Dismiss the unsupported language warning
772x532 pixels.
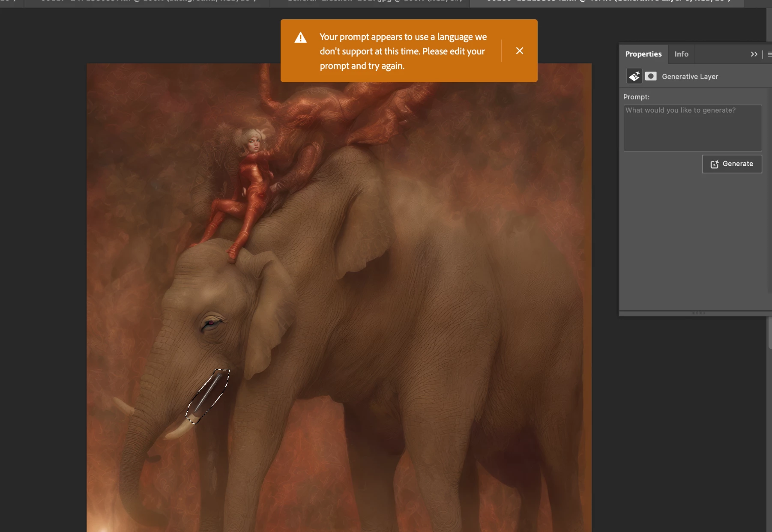(x=519, y=51)
